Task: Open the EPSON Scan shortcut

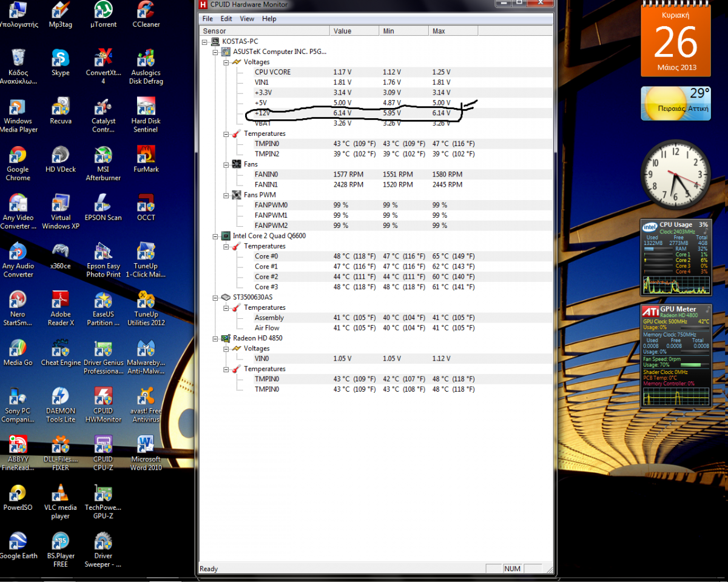Action: [103, 207]
